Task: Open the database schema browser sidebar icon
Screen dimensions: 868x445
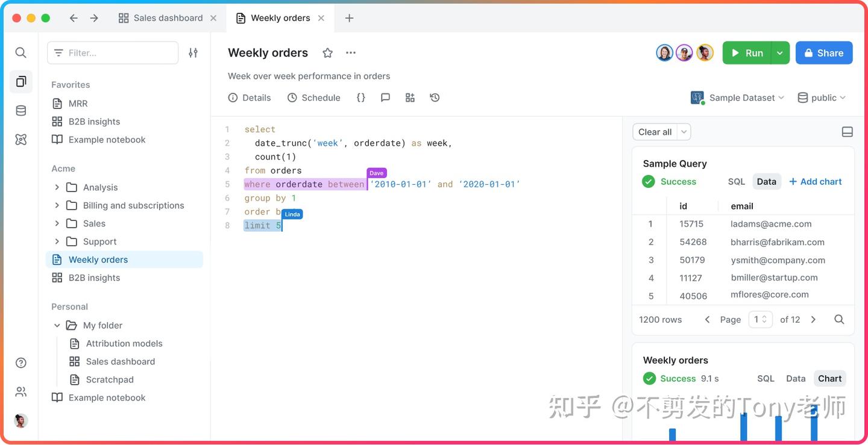Action: click(x=20, y=110)
